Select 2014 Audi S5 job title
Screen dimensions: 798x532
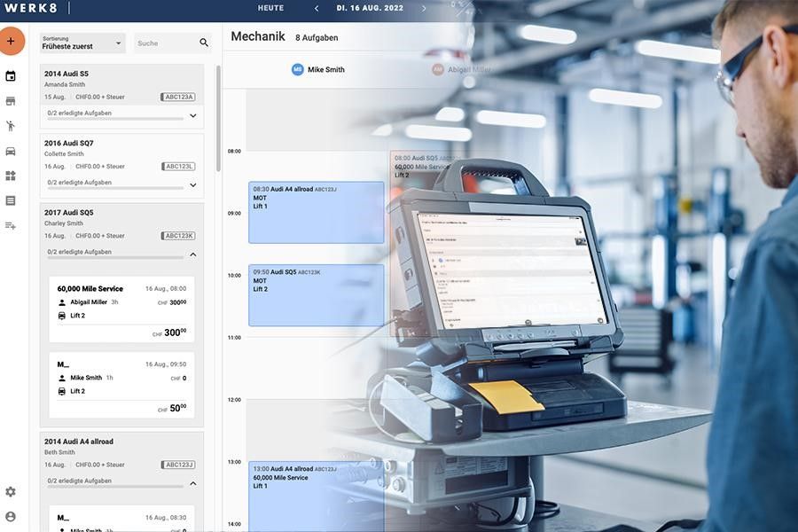tap(66, 74)
